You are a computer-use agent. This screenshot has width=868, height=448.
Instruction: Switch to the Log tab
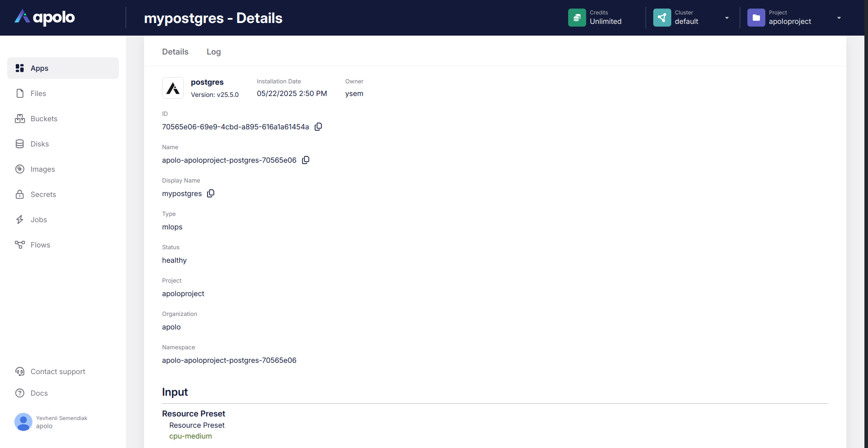pyautogui.click(x=213, y=52)
